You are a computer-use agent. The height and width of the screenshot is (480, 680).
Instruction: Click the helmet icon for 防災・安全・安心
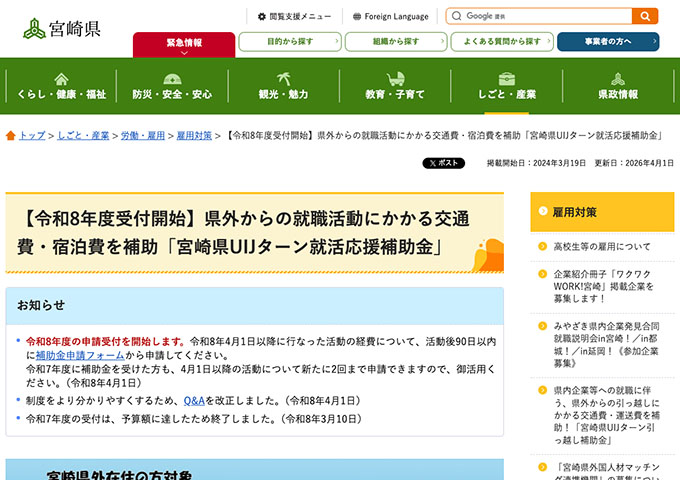point(172,79)
